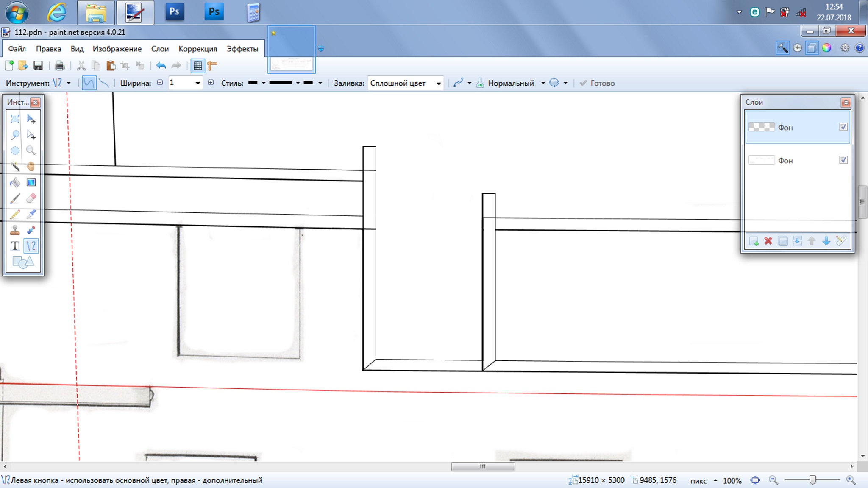Open the Правка menu
Viewport: 868px width, 488px height.
pyautogui.click(x=48, y=49)
